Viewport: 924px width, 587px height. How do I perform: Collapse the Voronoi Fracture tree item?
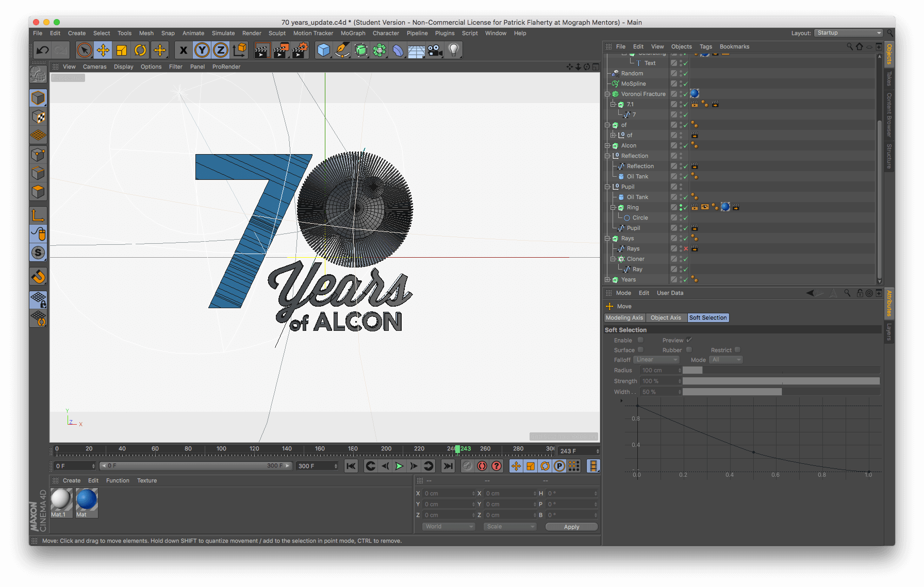607,94
